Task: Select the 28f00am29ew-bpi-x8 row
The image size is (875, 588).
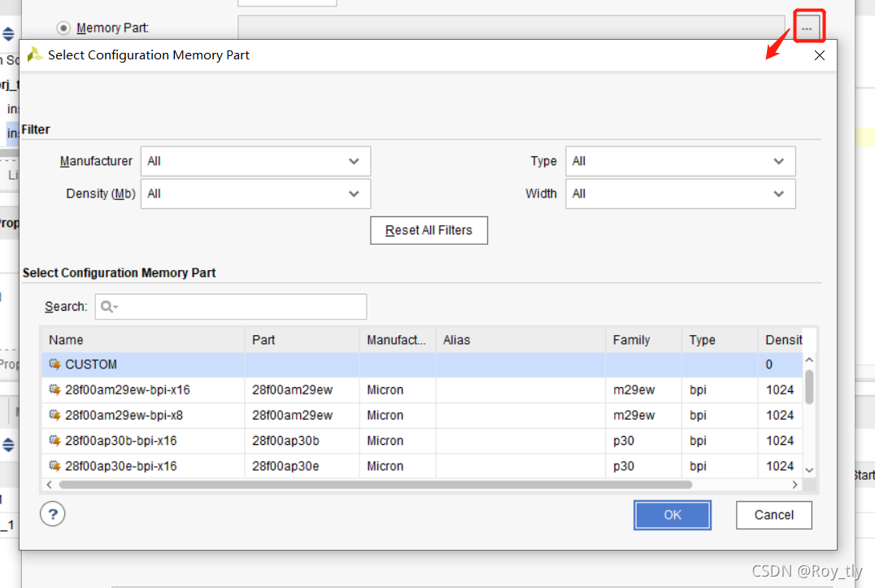Action: click(422, 415)
